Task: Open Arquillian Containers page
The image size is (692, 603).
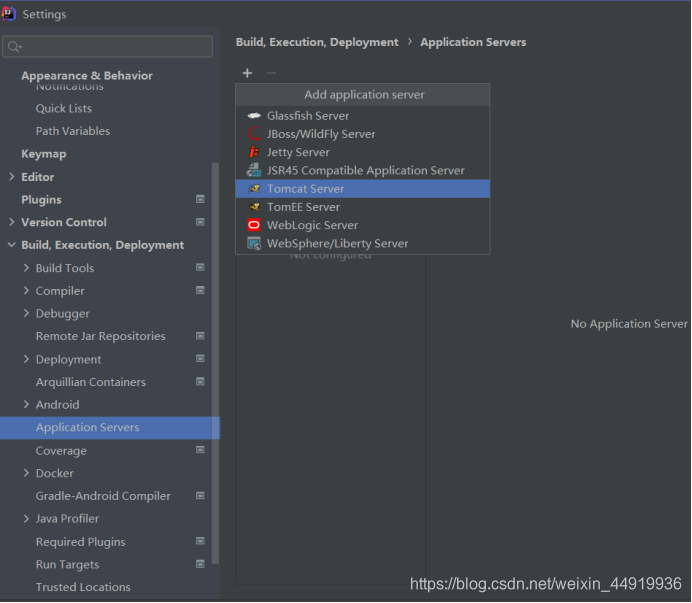Action: tap(90, 382)
